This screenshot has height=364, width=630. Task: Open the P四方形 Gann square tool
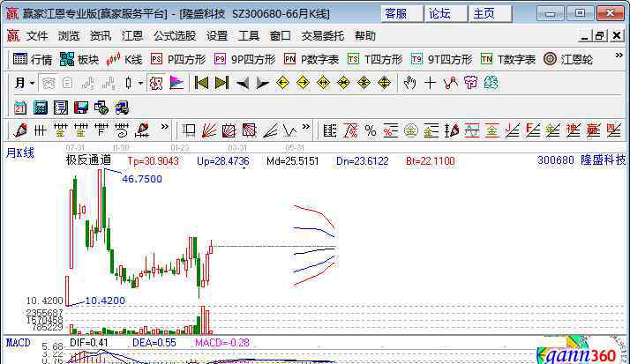[178, 59]
